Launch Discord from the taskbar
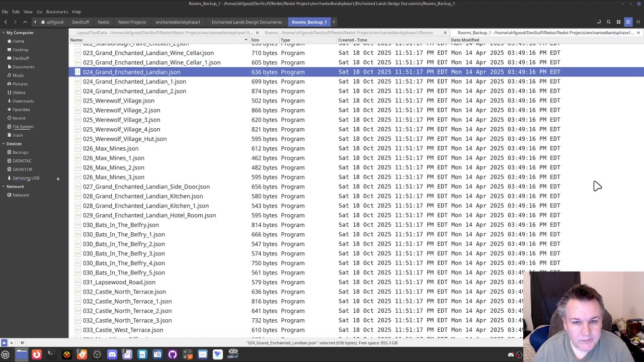 click(x=112, y=355)
